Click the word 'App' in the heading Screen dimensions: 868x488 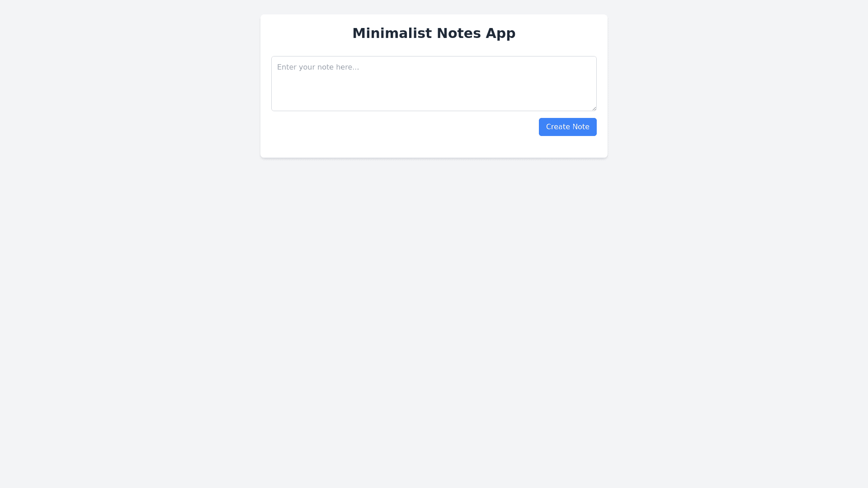pyautogui.click(x=500, y=33)
